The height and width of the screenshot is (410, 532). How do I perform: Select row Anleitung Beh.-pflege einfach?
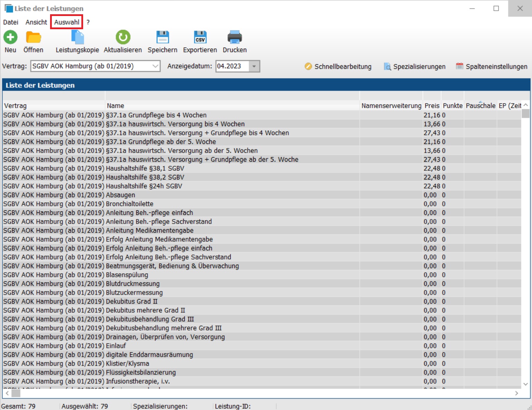click(262, 213)
